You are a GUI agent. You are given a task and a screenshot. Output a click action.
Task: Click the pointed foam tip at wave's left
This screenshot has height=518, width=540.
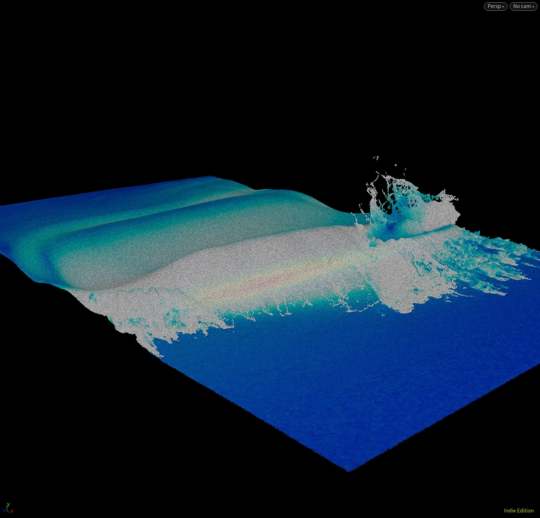tap(153, 348)
